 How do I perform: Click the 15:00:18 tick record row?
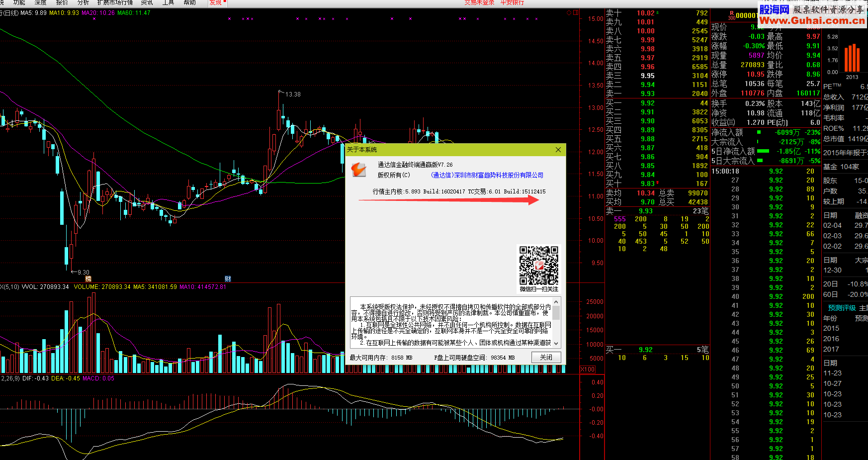click(766, 172)
